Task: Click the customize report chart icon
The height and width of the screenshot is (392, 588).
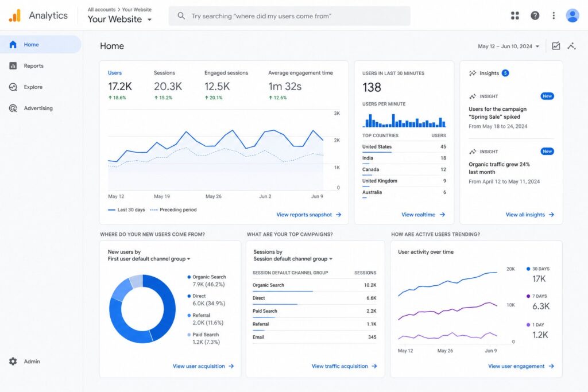Action: [556, 46]
